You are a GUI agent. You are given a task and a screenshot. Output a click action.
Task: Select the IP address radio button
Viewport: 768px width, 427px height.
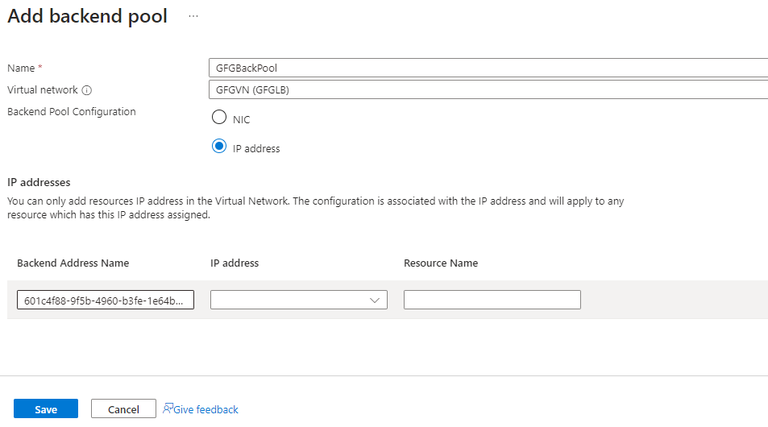pyautogui.click(x=219, y=147)
